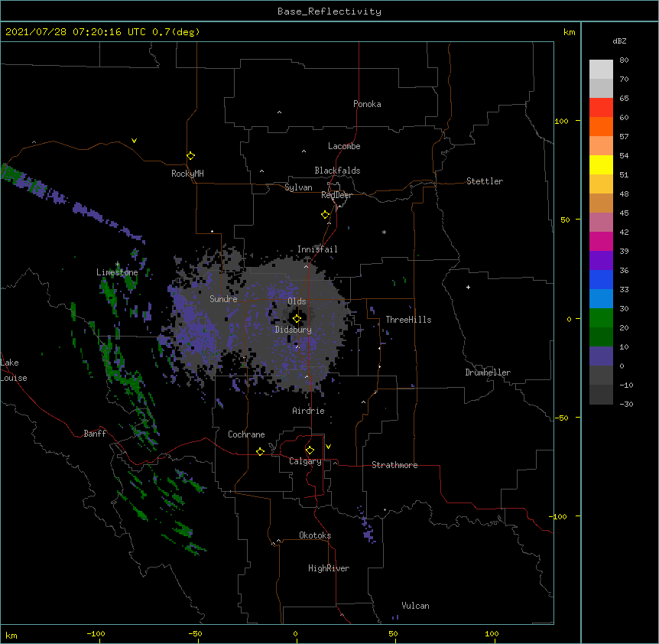
Task: Click the yellow V marker northwest of RockyMH
Action: coord(134,141)
